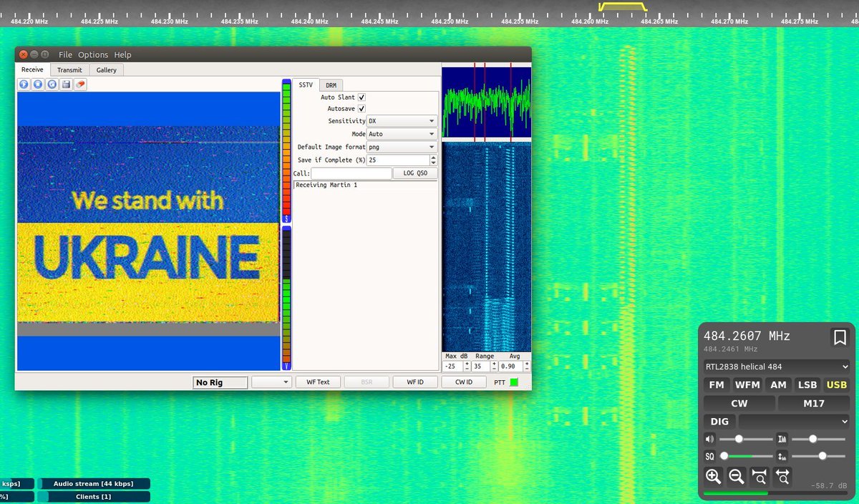The width and height of the screenshot is (859, 504).
Task: Select CW demodulation mode
Action: click(x=739, y=403)
